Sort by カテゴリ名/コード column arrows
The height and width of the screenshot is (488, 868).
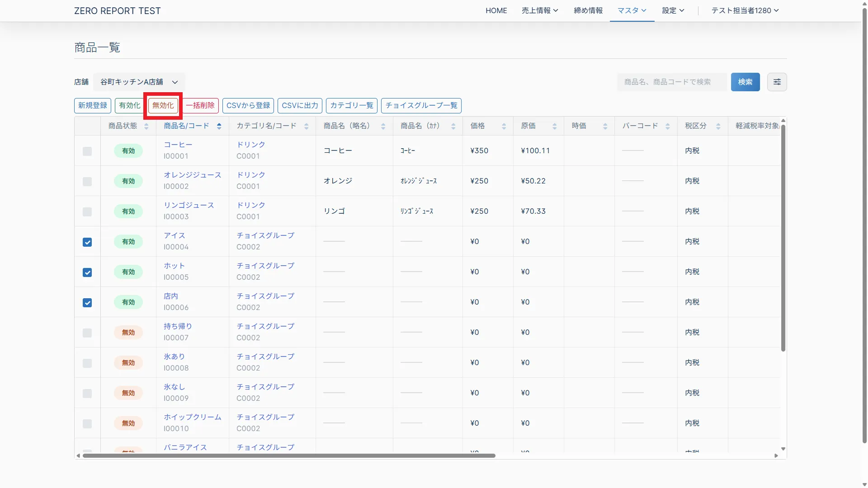click(x=306, y=127)
